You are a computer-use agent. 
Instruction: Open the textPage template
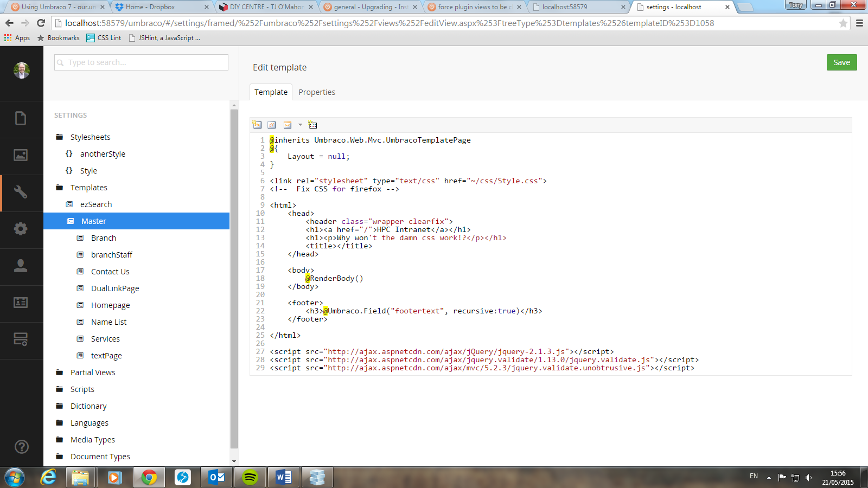[x=106, y=356]
